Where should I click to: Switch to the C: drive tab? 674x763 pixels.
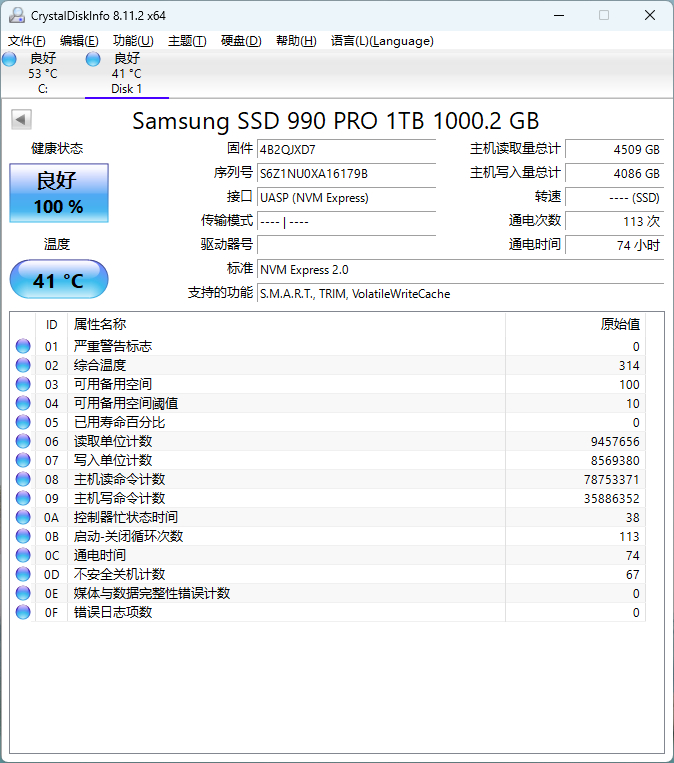pos(43,73)
